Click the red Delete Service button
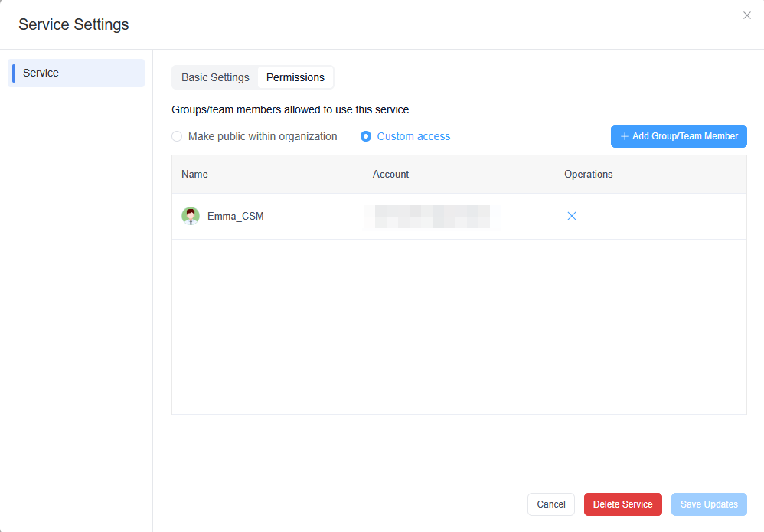Viewport: 764px width, 532px height. pyautogui.click(x=622, y=504)
